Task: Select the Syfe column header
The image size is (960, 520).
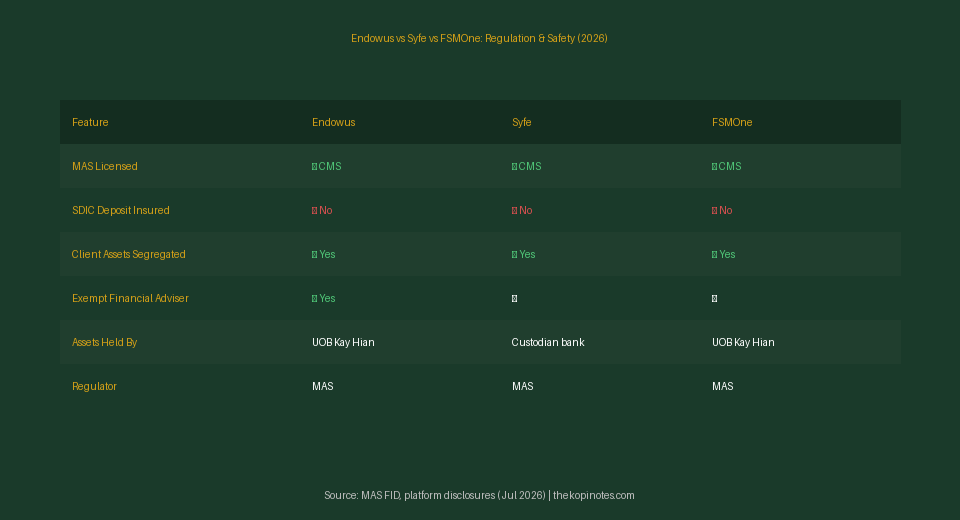Action: coord(522,122)
